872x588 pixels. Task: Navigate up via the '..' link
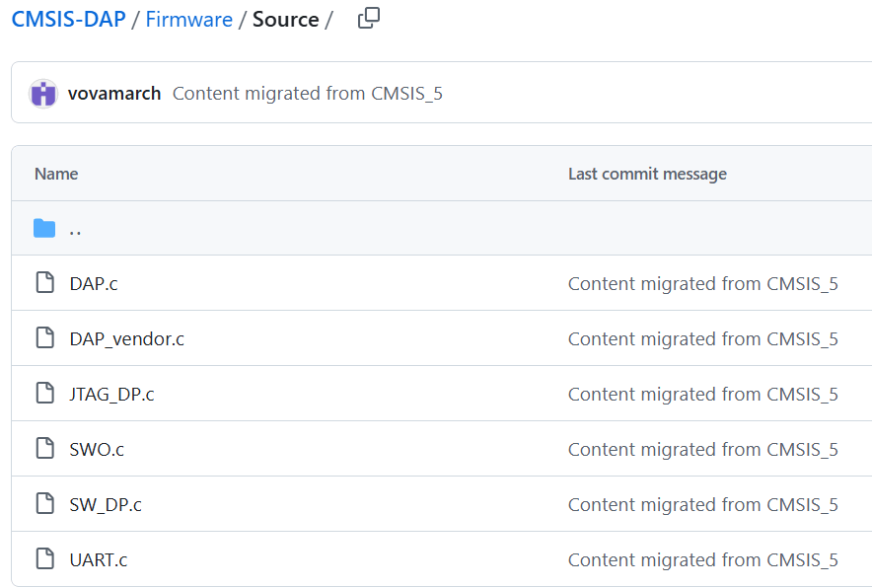click(76, 229)
